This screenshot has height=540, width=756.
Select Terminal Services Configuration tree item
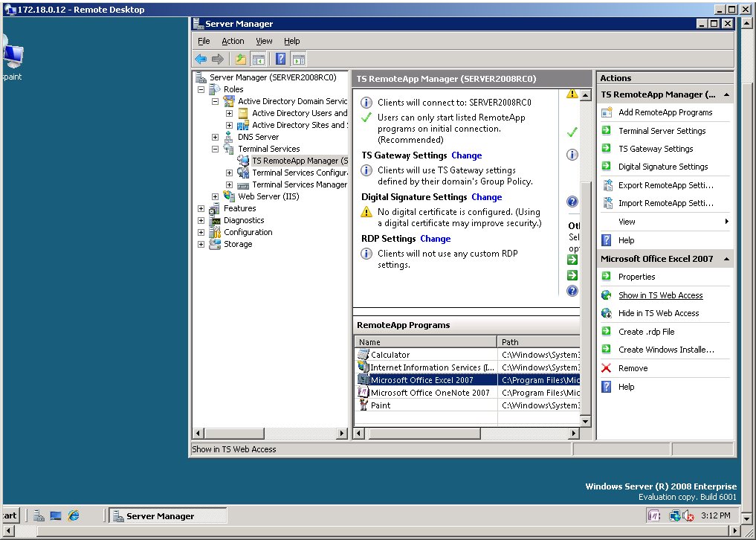pyautogui.click(x=300, y=173)
